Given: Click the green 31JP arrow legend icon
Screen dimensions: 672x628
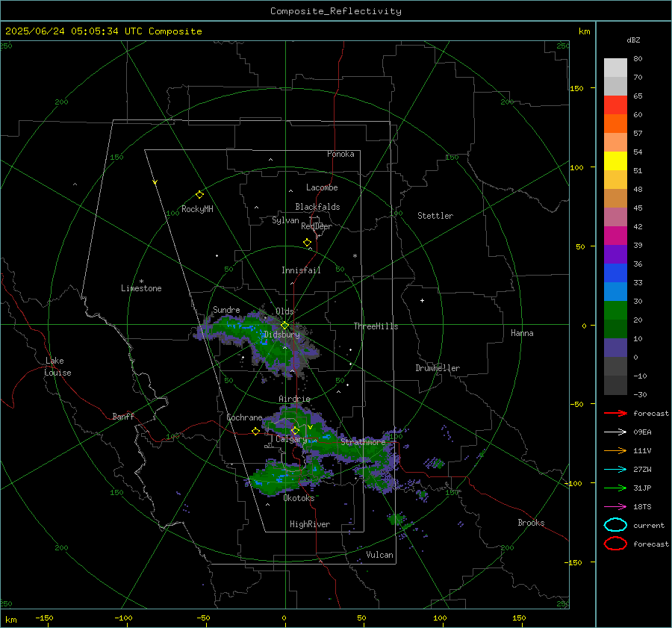Looking at the screenshot, I should click(x=615, y=488).
